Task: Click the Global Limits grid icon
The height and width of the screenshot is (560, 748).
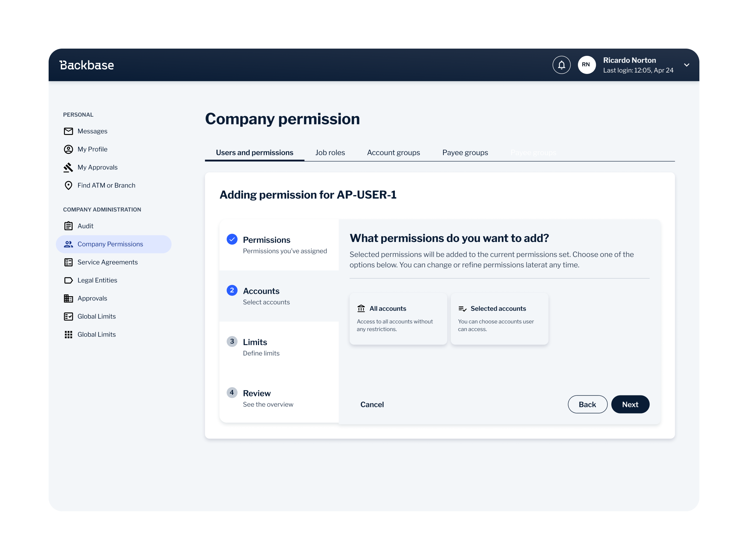Action: tap(69, 334)
